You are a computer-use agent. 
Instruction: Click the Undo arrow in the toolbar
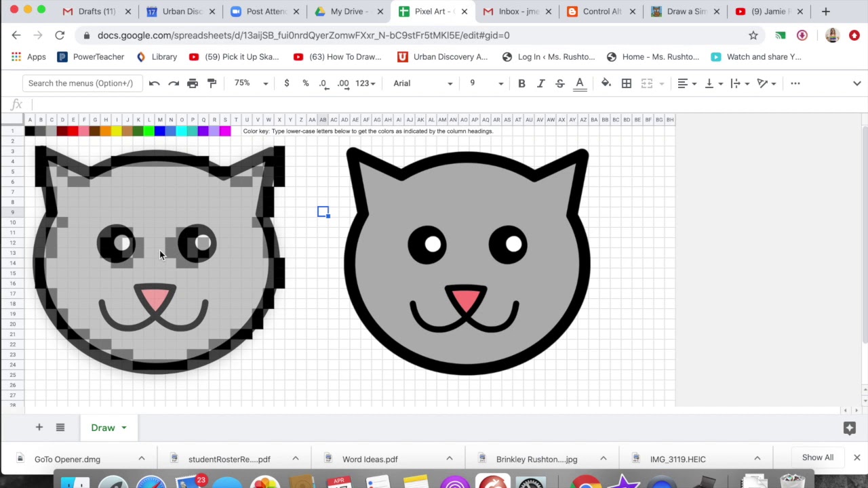(x=155, y=83)
